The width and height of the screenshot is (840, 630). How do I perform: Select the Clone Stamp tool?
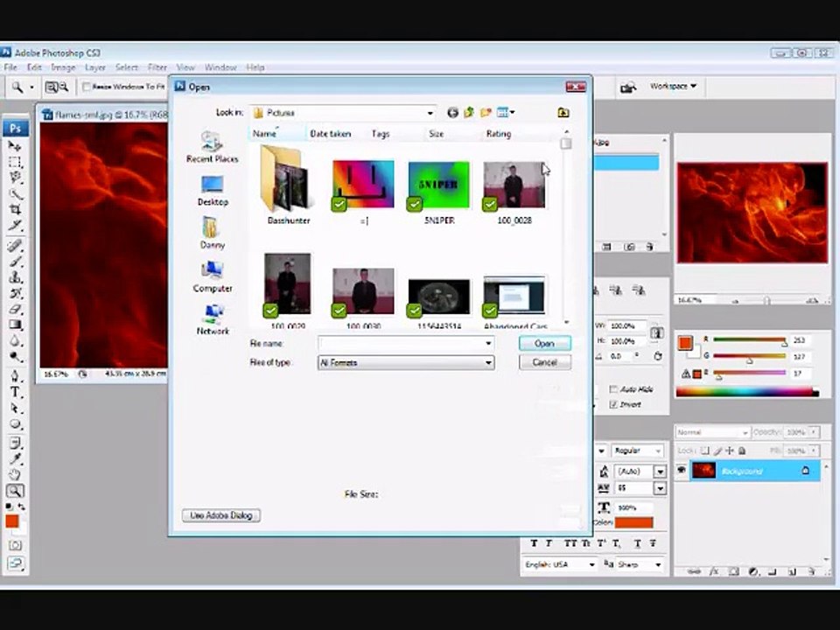(15, 277)
